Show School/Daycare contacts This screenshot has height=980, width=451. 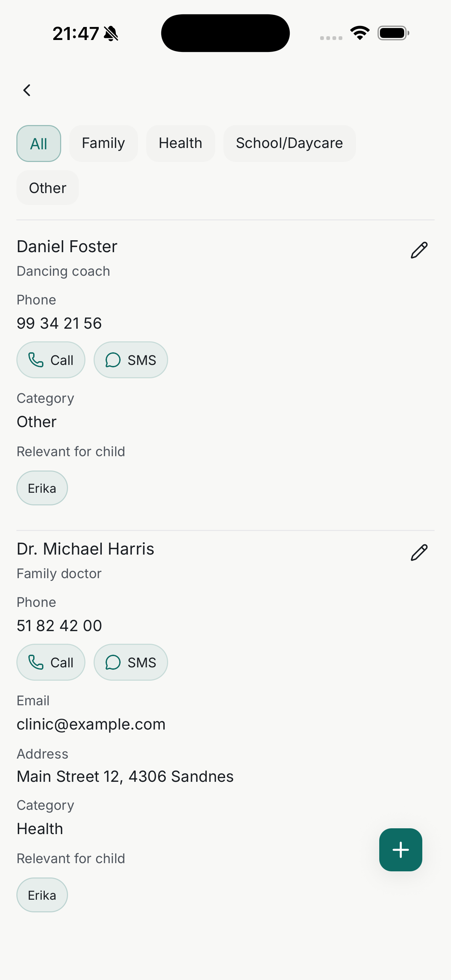click(x=289, y=144)
